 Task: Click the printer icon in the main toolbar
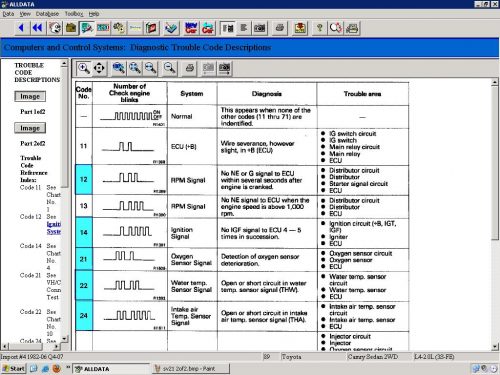280,28
